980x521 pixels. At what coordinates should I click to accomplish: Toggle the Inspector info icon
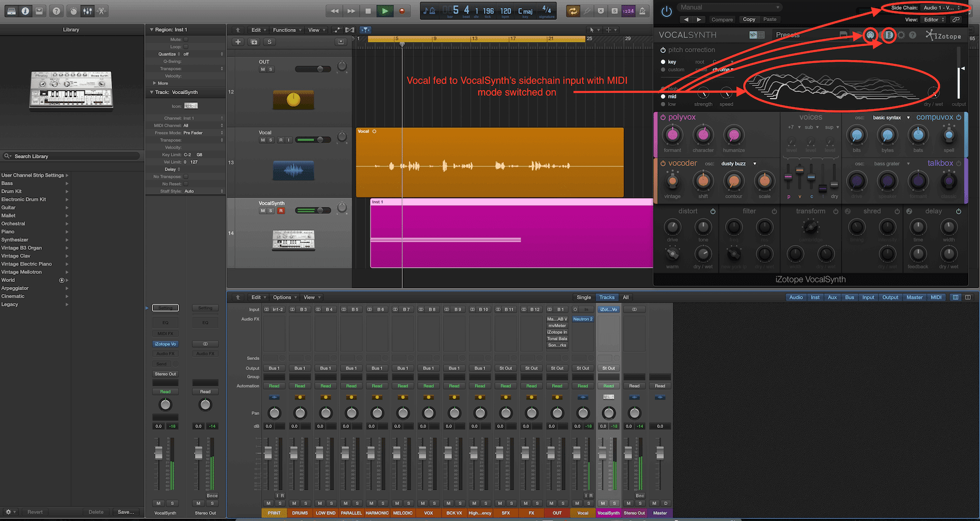pos(25,10)
